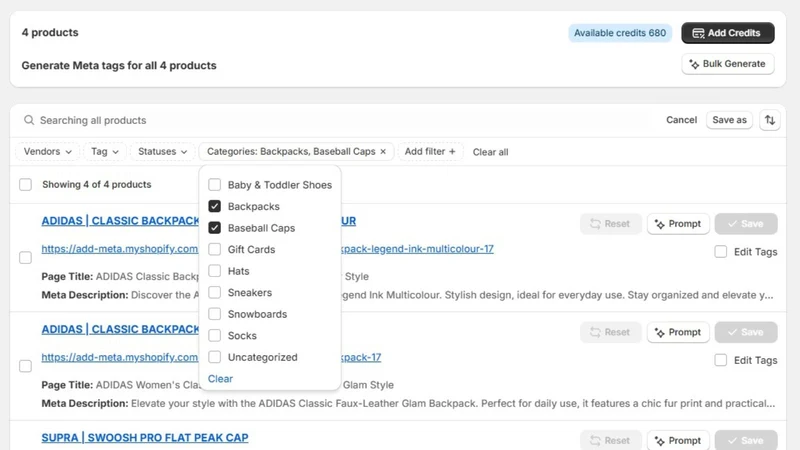Click the first product's Meta Description text
Viewport: 800px width, 450px height.
pyautogui.click(x=407, y=295)
